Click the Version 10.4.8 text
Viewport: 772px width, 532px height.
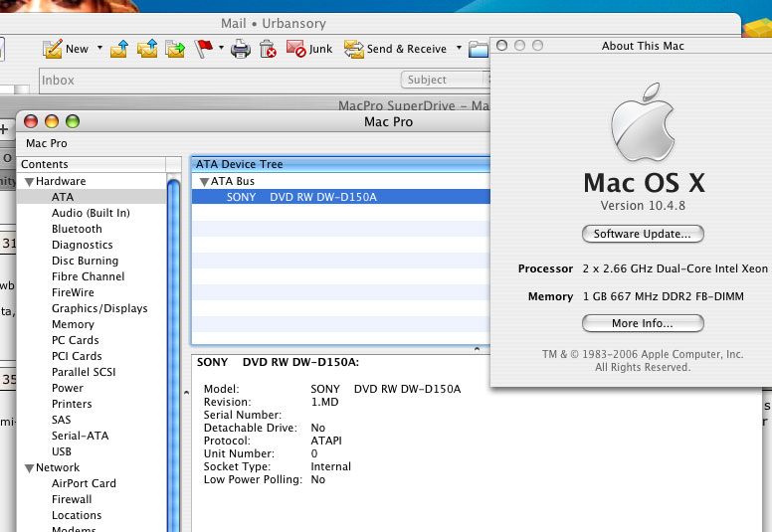643,206
